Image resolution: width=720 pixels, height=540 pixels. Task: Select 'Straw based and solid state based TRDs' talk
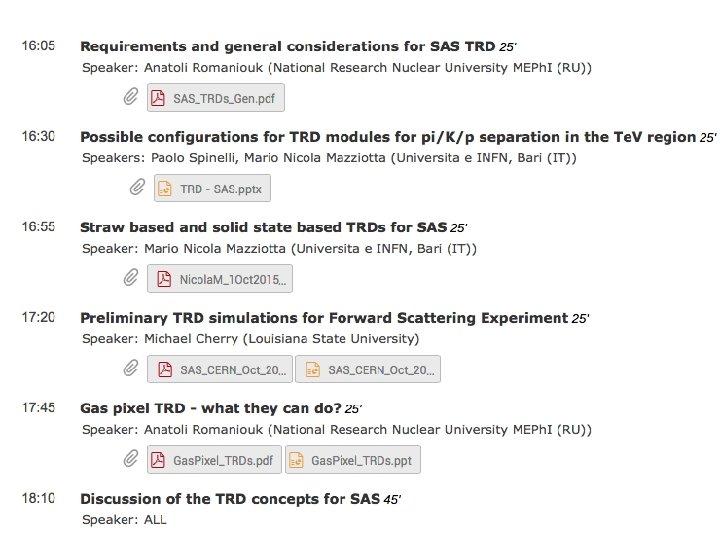(x=263, y=227)
